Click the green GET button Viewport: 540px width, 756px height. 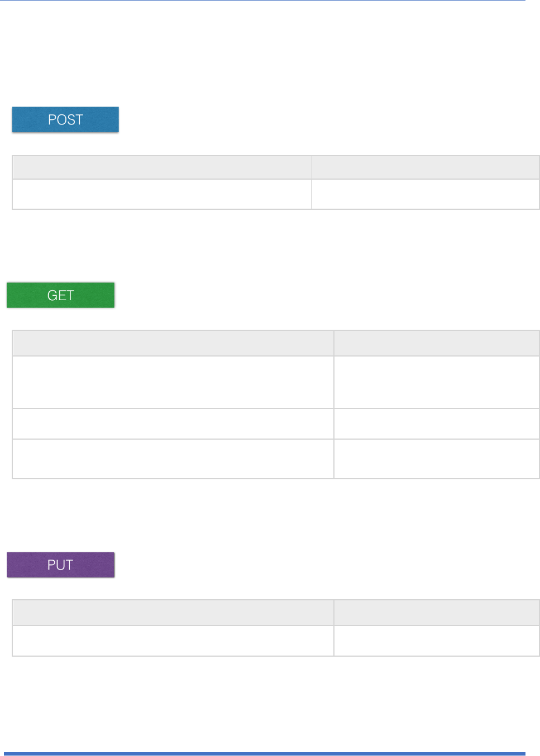60,295
